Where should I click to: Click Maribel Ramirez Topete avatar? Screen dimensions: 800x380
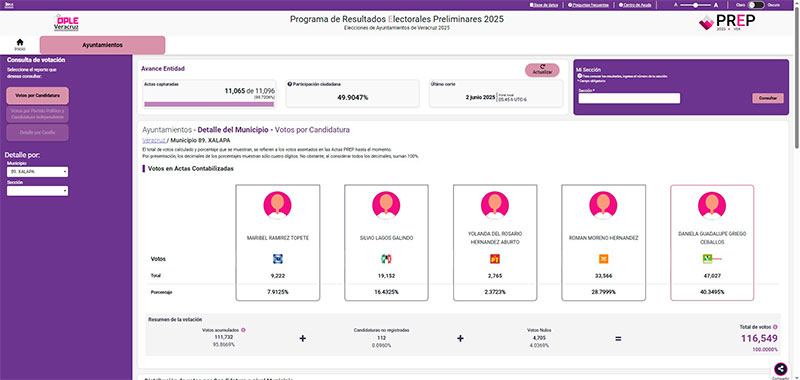click(x=278, y=206)
